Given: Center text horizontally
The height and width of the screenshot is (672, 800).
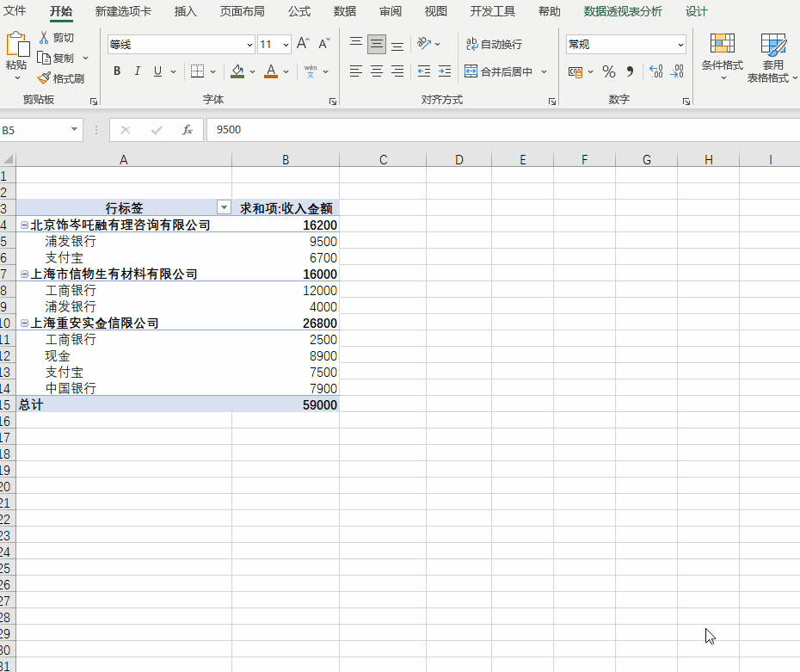Looking at the screenshot, I should point(377,71).
